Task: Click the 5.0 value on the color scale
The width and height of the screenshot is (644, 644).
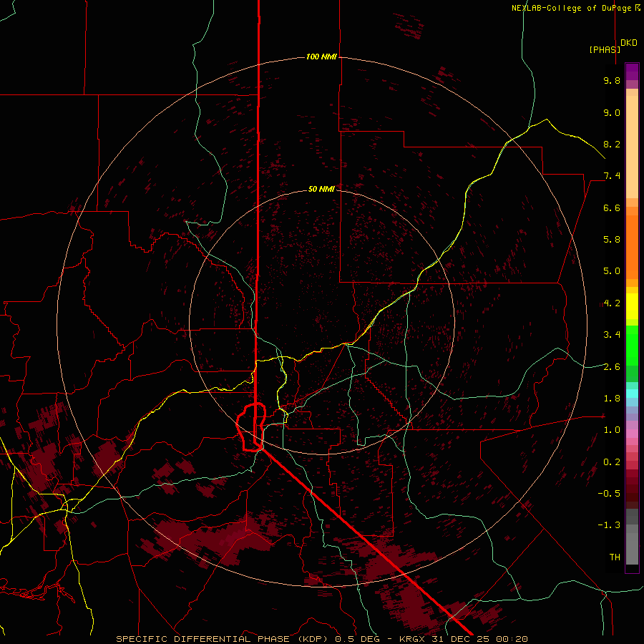Action: tap(612, 271)
